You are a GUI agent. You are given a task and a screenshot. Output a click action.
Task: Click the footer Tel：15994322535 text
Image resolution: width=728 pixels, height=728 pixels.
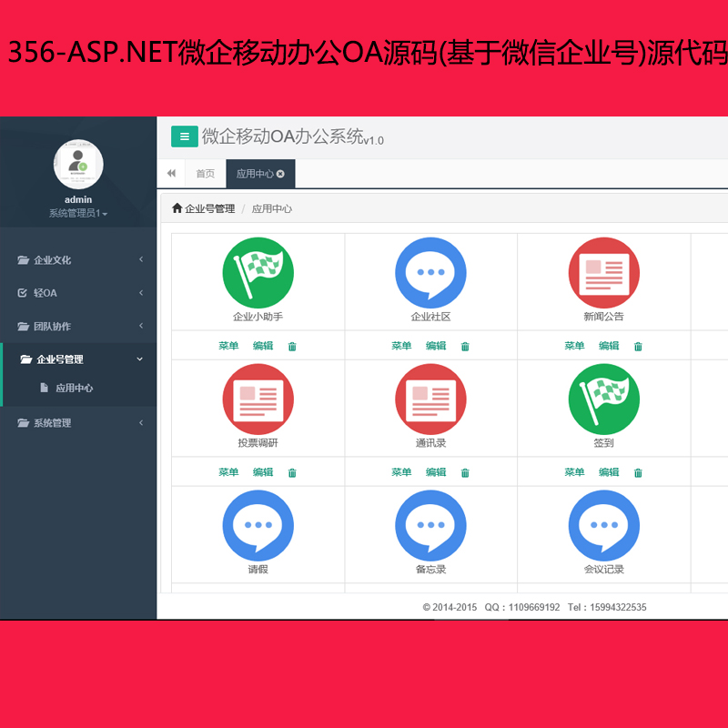[607, 607]
